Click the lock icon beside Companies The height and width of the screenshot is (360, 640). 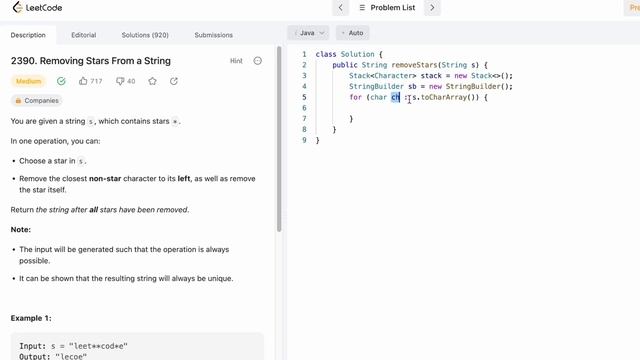point(18,100)
